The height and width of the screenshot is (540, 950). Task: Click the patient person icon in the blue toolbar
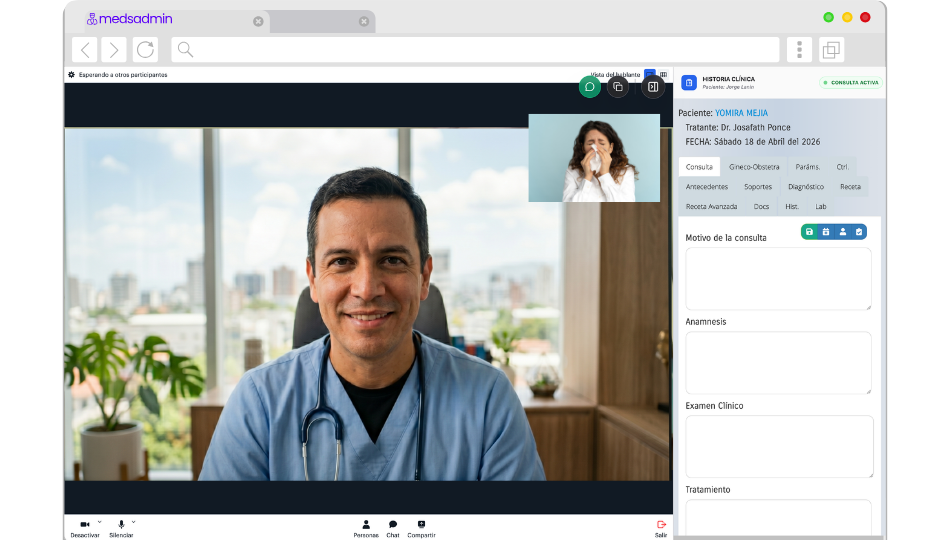click(x=842, y=232)
